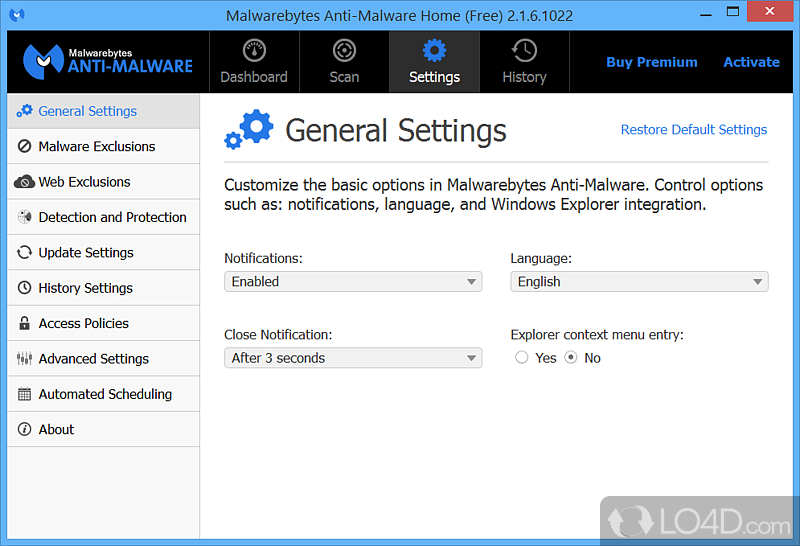Open Detection and Protection settings
This screenshot has width=800, height=546.
(112, 217)
